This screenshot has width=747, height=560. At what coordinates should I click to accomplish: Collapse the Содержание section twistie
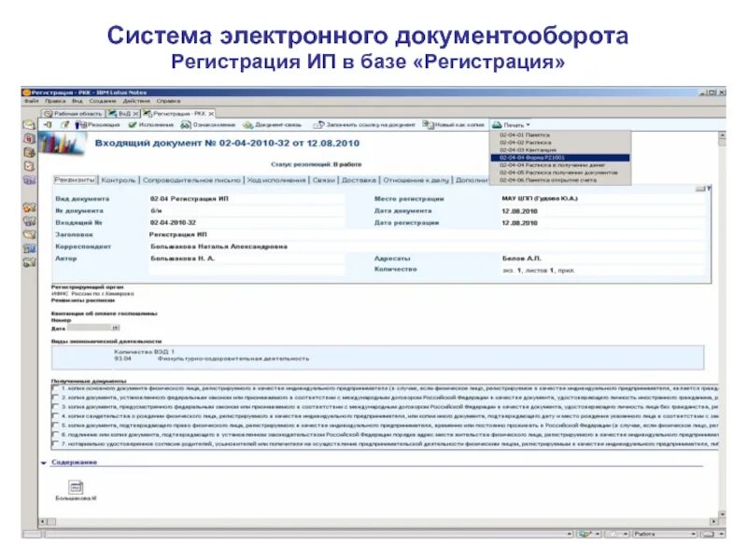pyautogui.click(x=44, y=462)
